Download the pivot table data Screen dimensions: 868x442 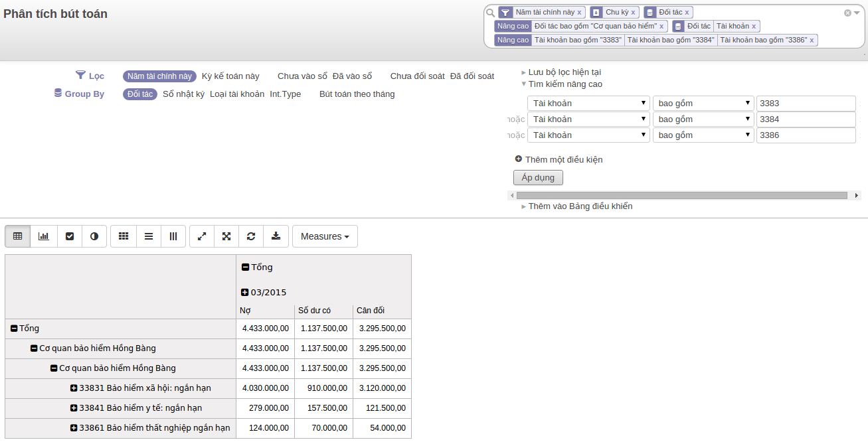pyautogui.click(x=276, y=236)
